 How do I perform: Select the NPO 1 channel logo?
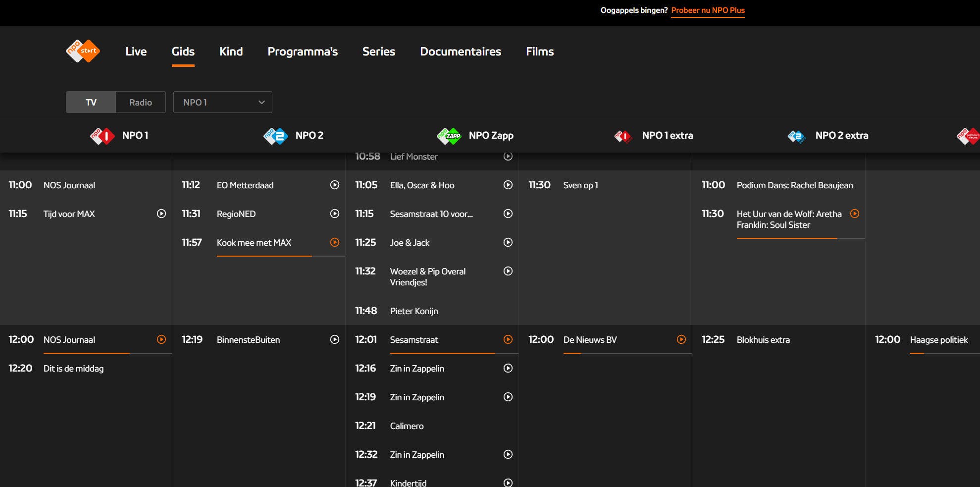tap(102, 136)
